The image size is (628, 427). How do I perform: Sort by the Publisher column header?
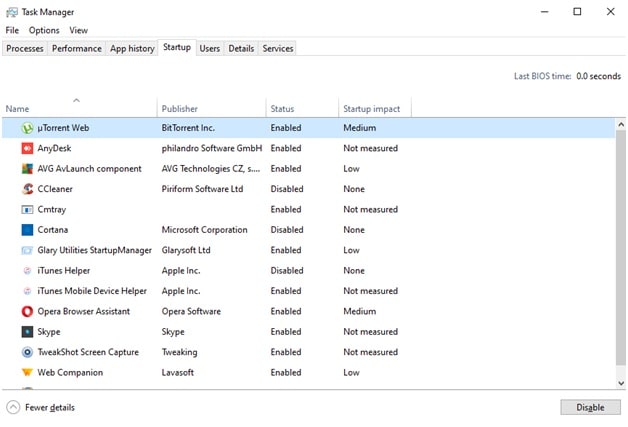pyautogui.click(x=211, y=107)
